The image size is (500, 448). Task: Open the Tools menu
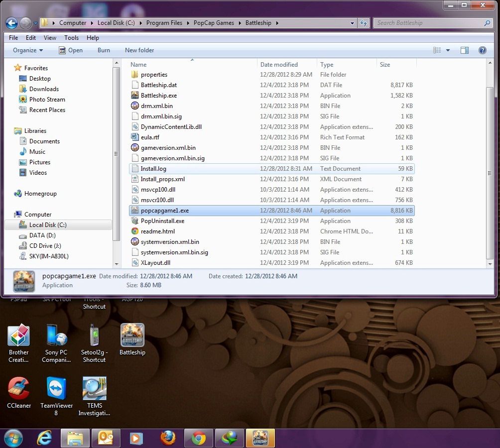point(71,38)
